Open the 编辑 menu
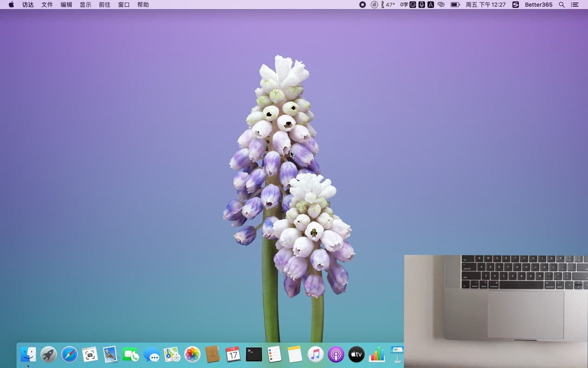This screenshot has width=588, height=368. point(66,5)
